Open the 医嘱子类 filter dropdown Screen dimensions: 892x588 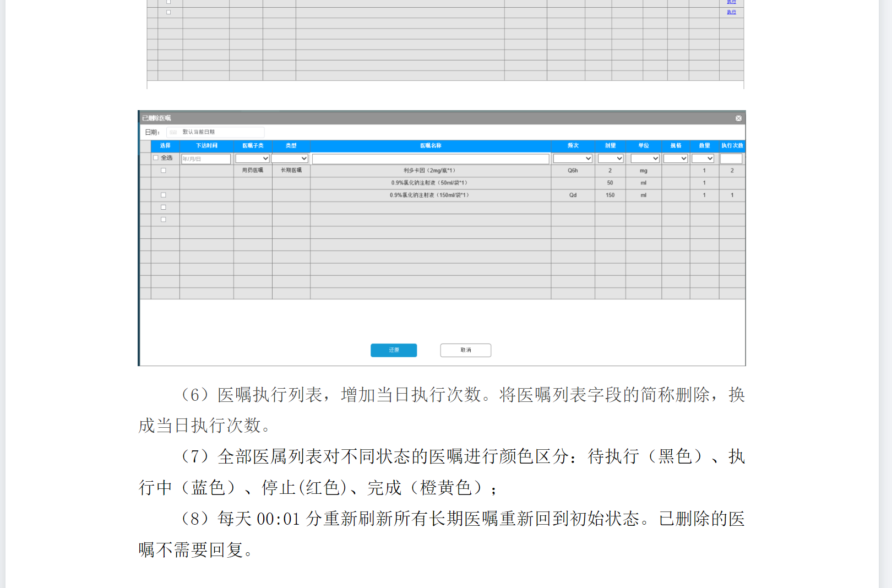click(252, 159)
